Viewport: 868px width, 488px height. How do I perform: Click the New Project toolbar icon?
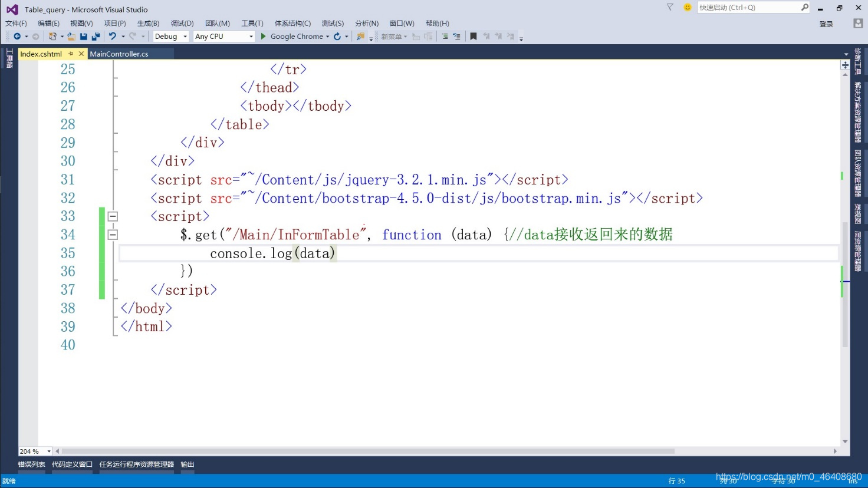53,37
